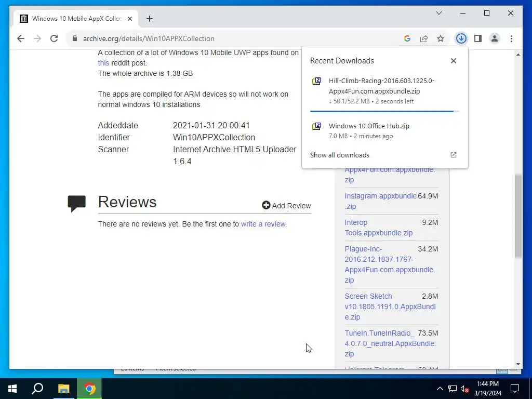Click the "write a review" link
The height and width of the screenshot is (399, 532).
coord(263,224)
